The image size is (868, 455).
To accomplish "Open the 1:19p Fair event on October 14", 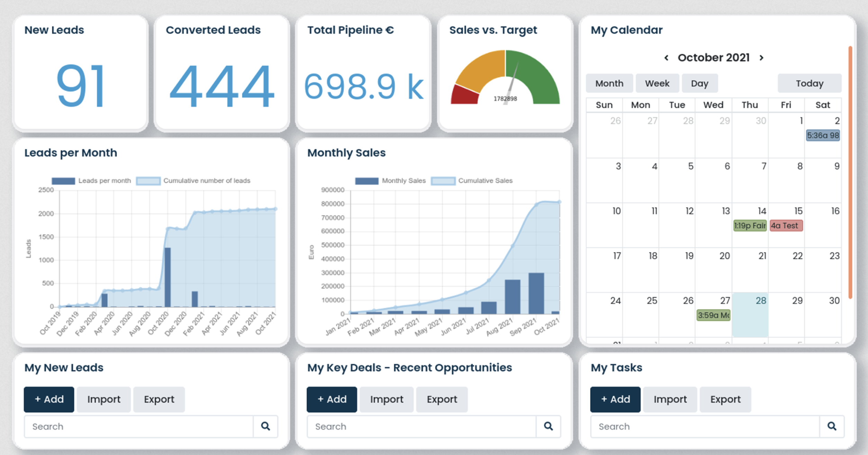I will pyautogui.click(x=750, y=226).
